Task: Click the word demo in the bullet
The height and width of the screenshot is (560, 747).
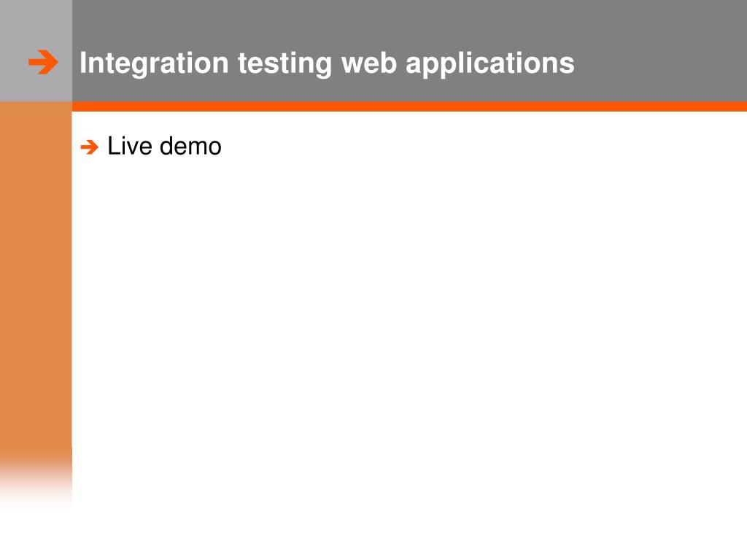Action: 190,146
